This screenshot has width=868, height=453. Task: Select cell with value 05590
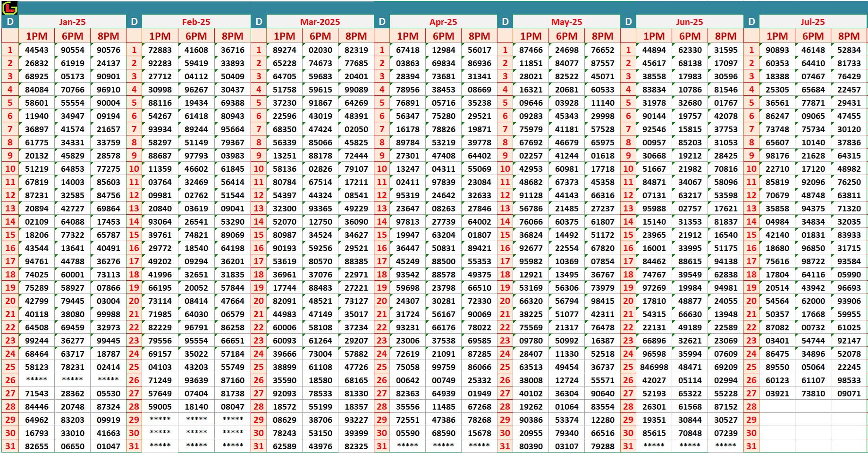pyautogui.click(x=408, y=433)
